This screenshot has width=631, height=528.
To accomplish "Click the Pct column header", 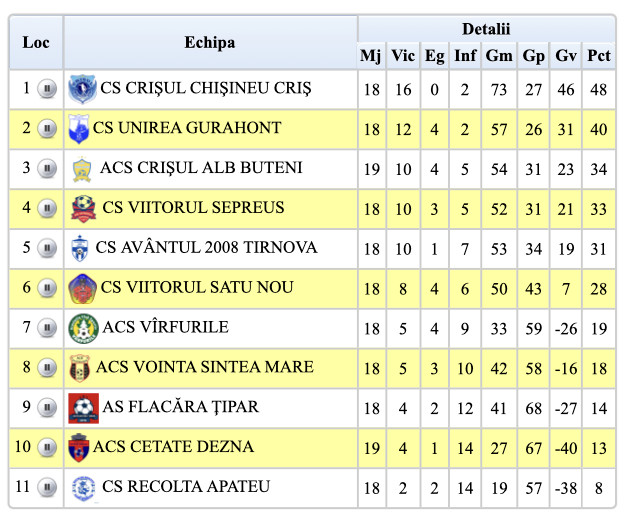I will click(x=598, y=56).
